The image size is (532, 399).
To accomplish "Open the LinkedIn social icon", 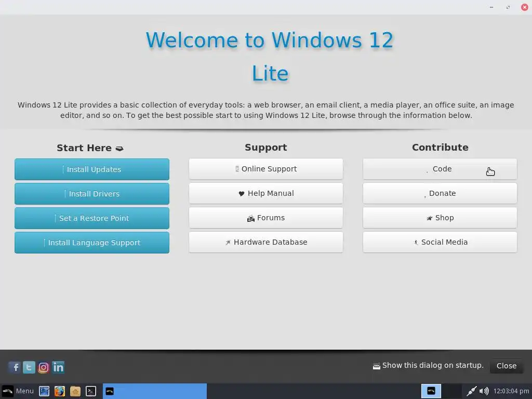I will [58, 367].
